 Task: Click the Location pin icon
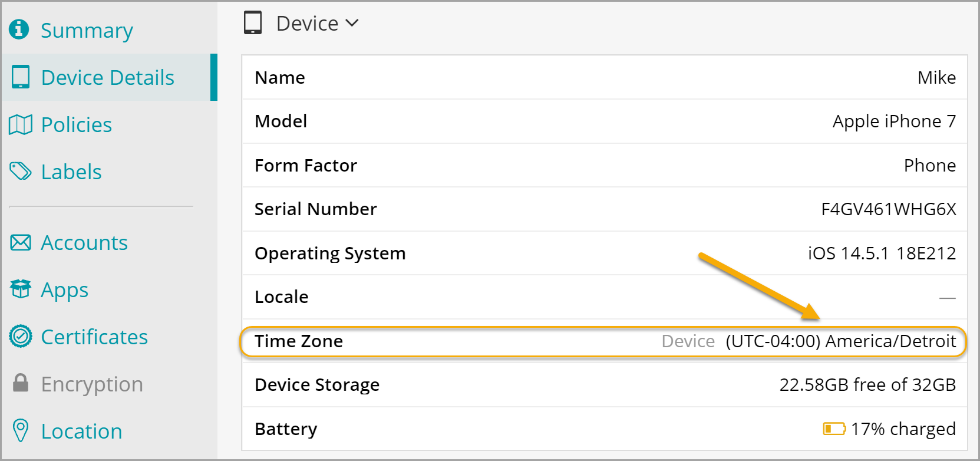21,431
